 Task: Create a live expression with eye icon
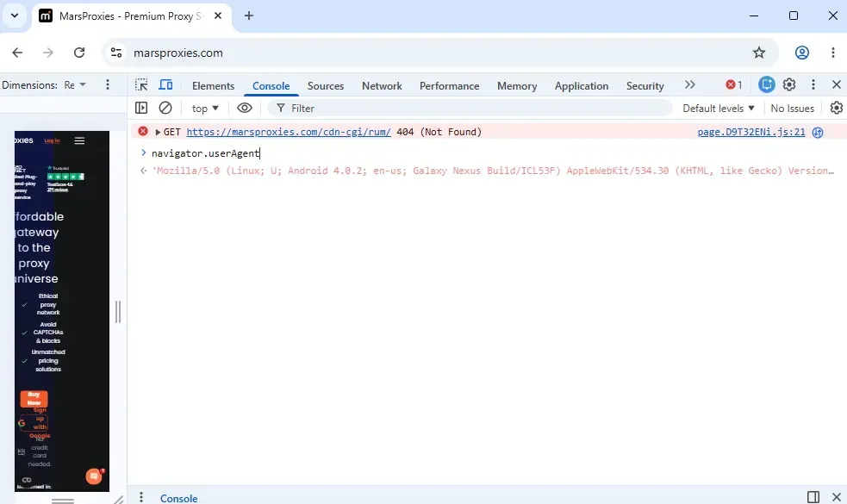(244, 108)
